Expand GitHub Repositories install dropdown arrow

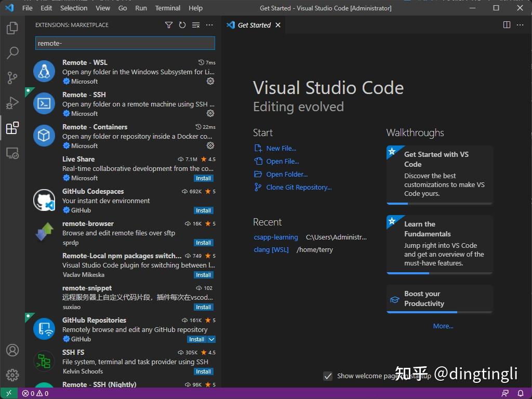click(x=211, y=339)
